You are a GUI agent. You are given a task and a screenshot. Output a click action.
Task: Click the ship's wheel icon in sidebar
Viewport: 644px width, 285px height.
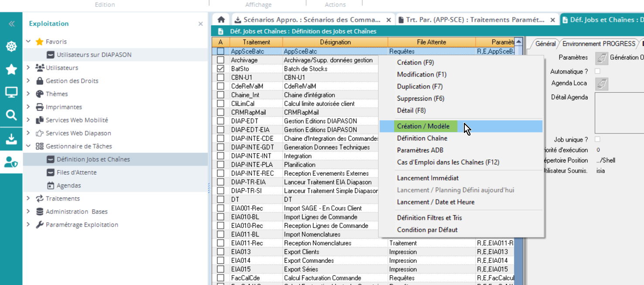[x=11, y=47]
